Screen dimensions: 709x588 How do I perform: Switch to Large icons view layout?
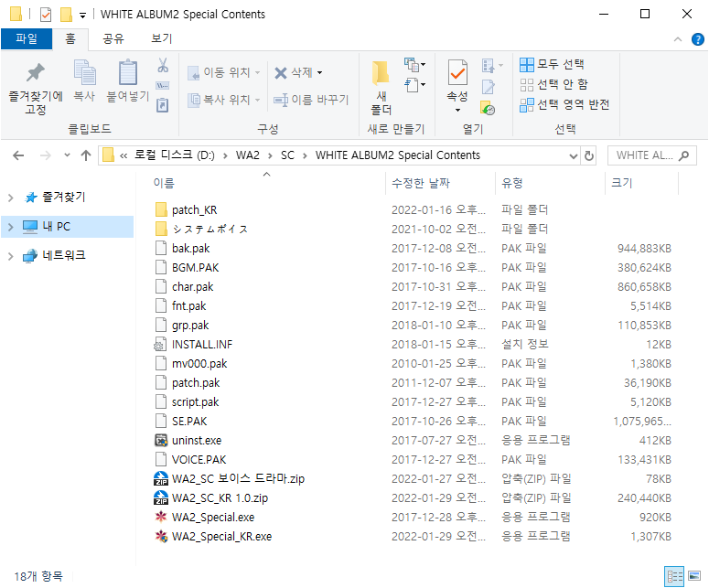tap(694, 576)
